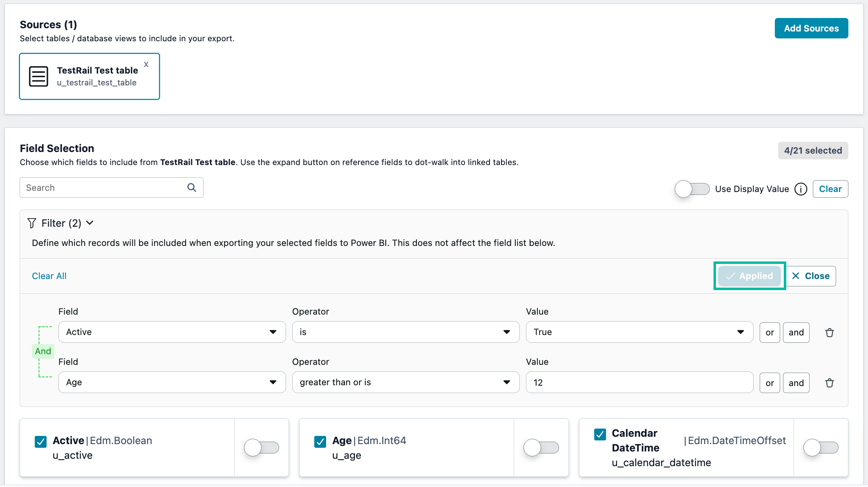
Task: Add 'or' condition to Age row
Action: click(x=770, y=383)
